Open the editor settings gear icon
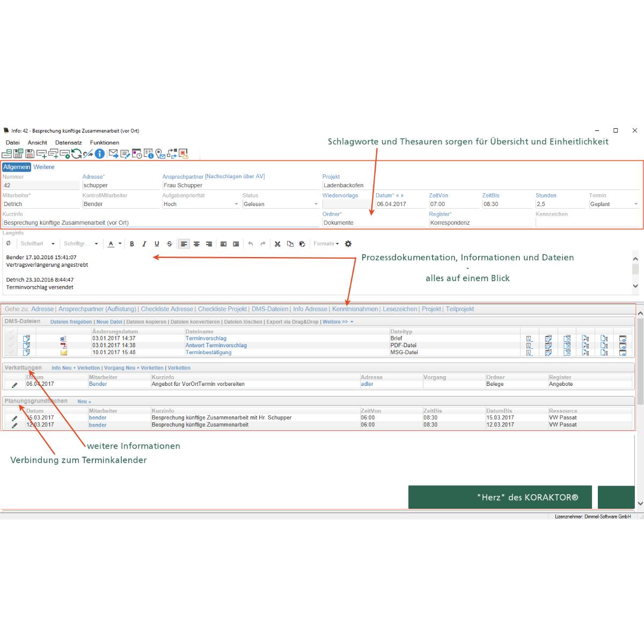Image resolution: width=644 pixels, height=644 pixels. (348, 244)
